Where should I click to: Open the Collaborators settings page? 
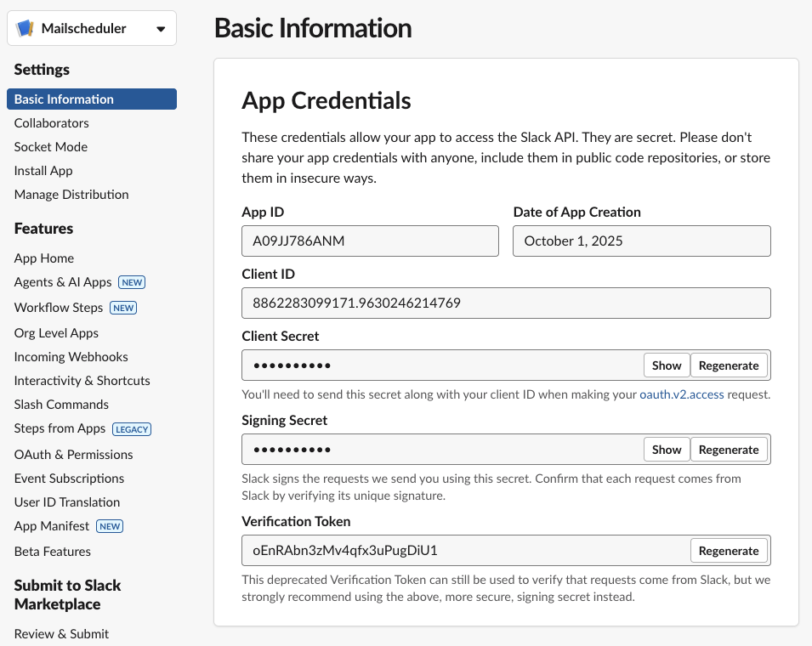click(52, 123)
